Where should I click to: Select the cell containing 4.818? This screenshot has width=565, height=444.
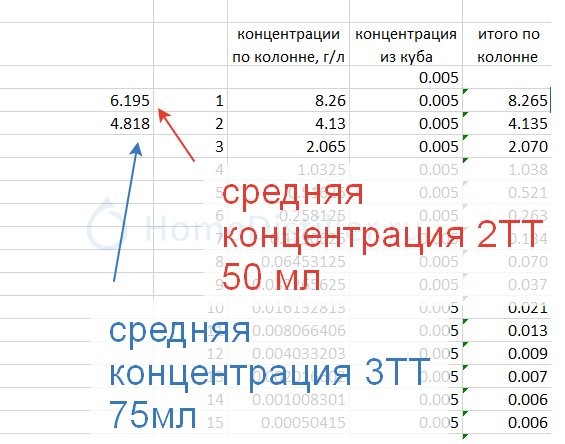[x=76, y=123]
